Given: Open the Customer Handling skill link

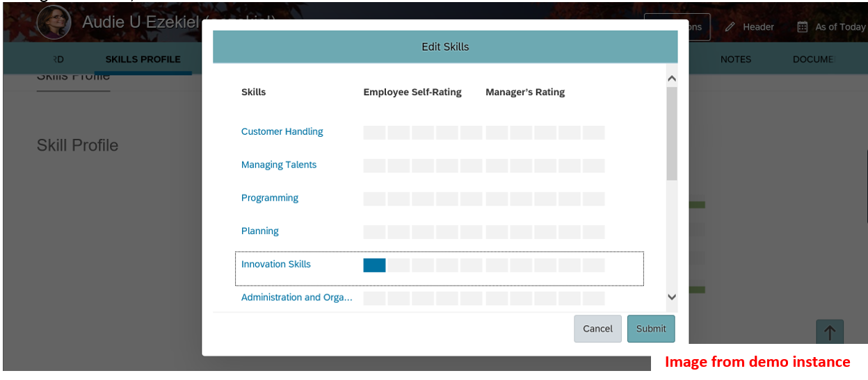Looking at the screenshot, I should click(x=282, y=131).
